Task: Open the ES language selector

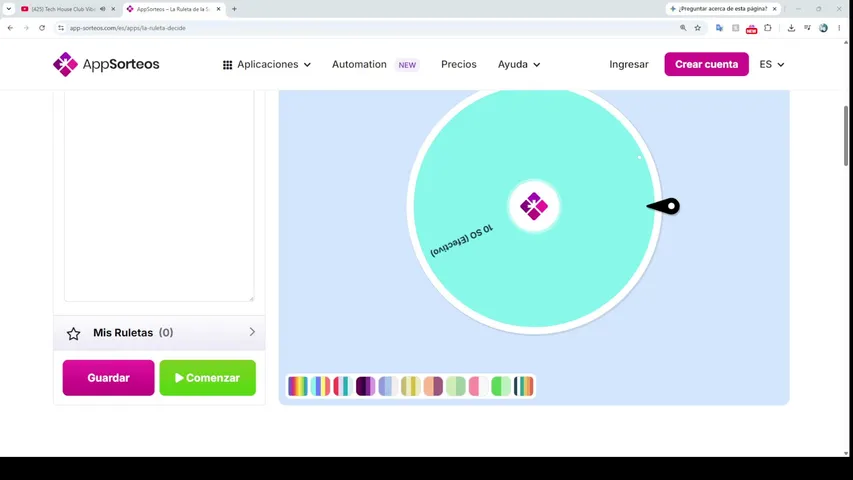Action: point(771,64)
